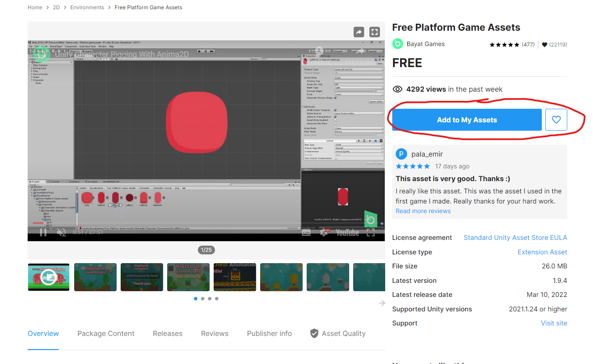
Task: Click the pala_emir reviewer name
Action: tap(427, 154)
